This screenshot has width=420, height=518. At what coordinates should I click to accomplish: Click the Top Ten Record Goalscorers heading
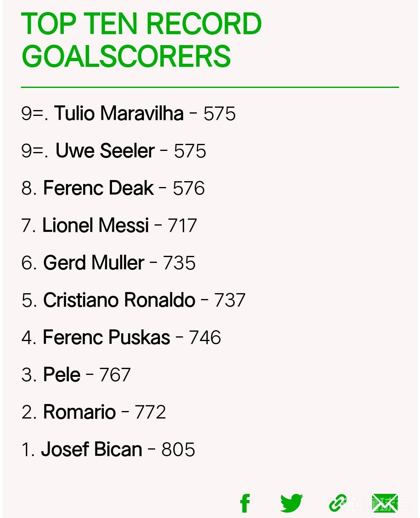(142, 40)
